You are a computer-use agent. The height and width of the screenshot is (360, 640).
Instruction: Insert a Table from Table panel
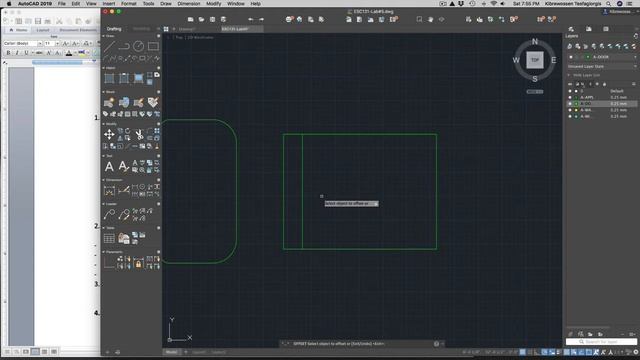tap(109, 238)
